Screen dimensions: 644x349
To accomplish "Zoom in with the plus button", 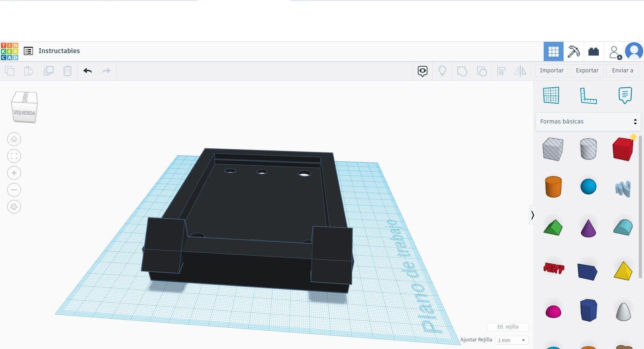I will (14, 173).
